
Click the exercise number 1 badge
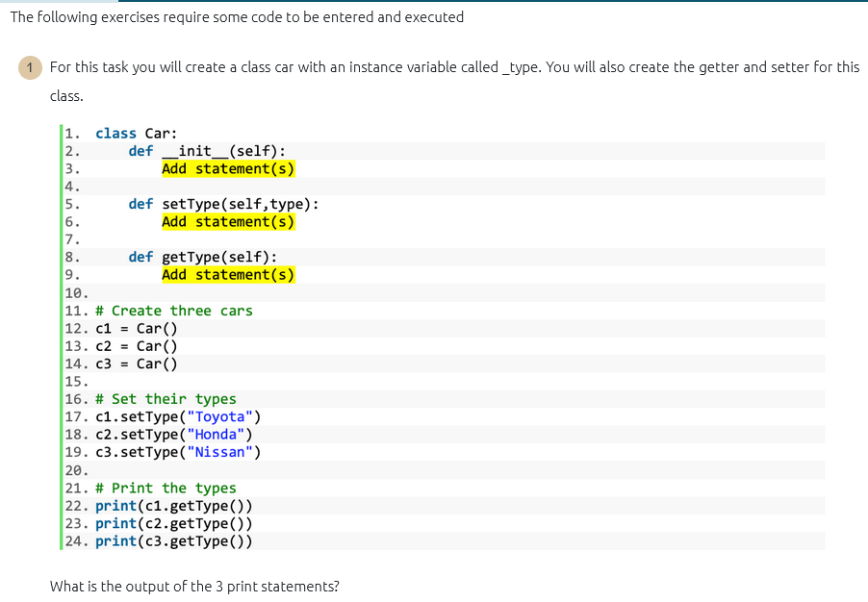(x=29, y=68)
